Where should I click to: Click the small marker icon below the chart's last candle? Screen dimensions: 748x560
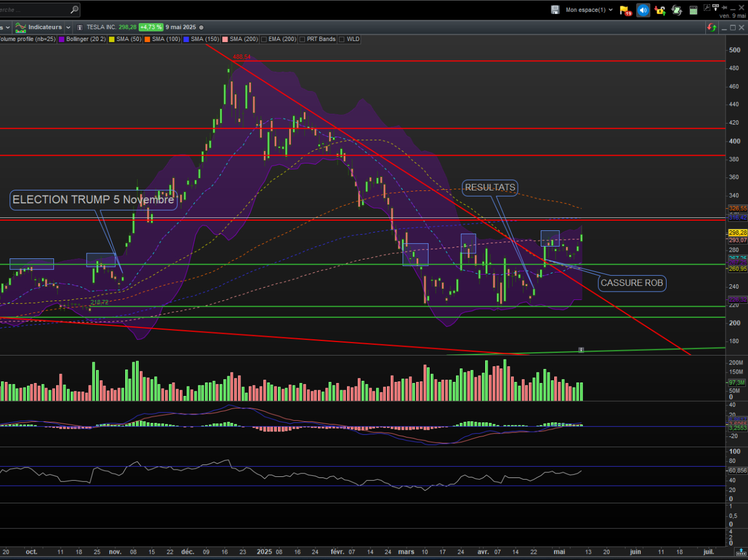point(581,350)
